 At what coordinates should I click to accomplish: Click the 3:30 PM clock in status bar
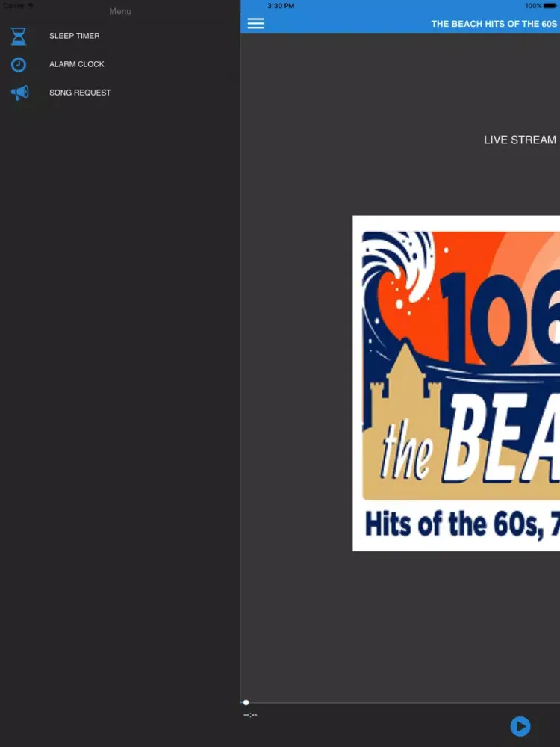click(281, 6)
